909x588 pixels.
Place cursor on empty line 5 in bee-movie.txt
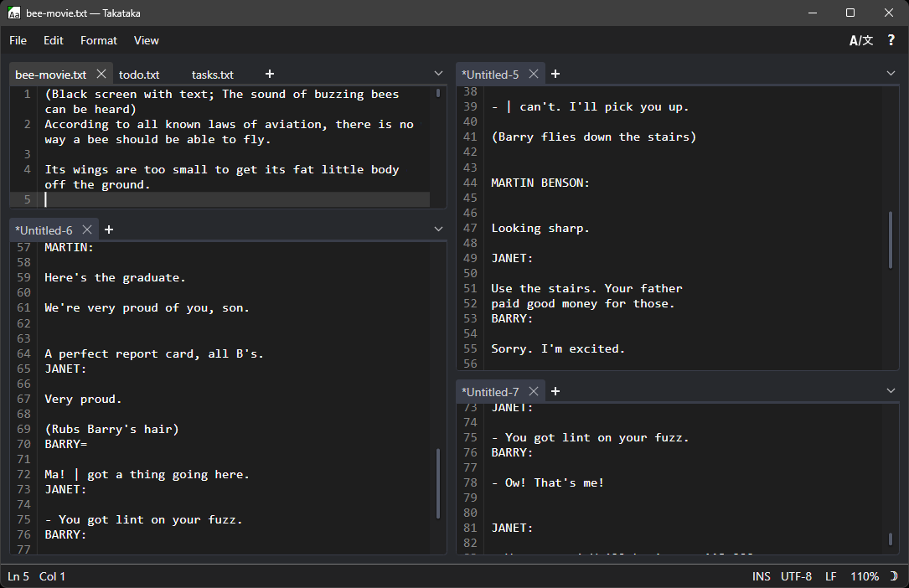(236, 200)
